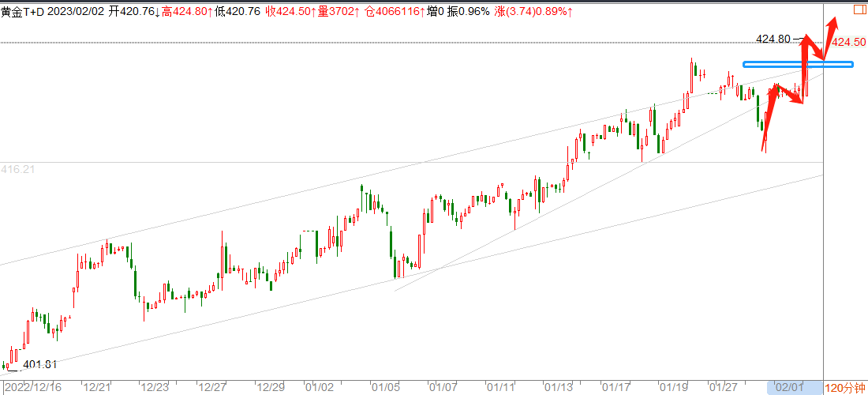Open the 120分钟 period selector
The height and width of the screenshot is (395, 868).
click(x=845, y=388)
